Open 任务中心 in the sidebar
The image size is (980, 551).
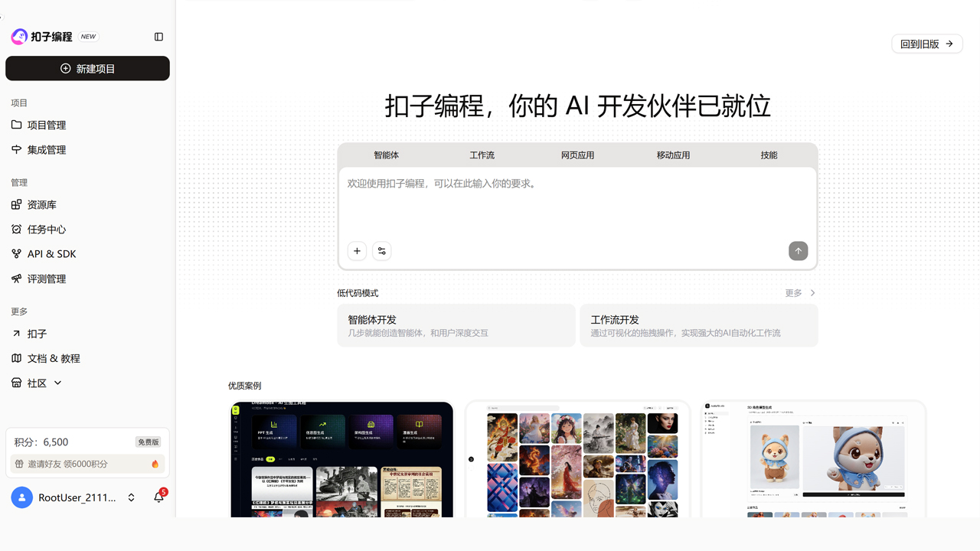pyautogui.click(x=87, y=229)
